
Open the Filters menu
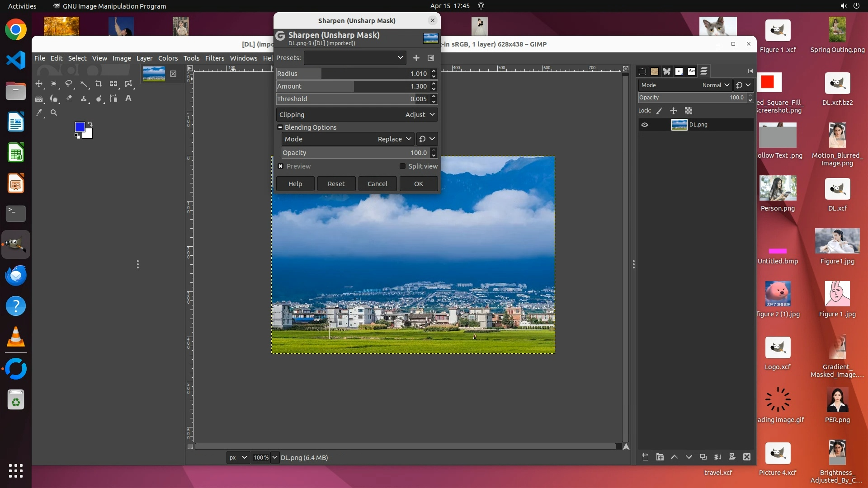[x=214, y=58]
